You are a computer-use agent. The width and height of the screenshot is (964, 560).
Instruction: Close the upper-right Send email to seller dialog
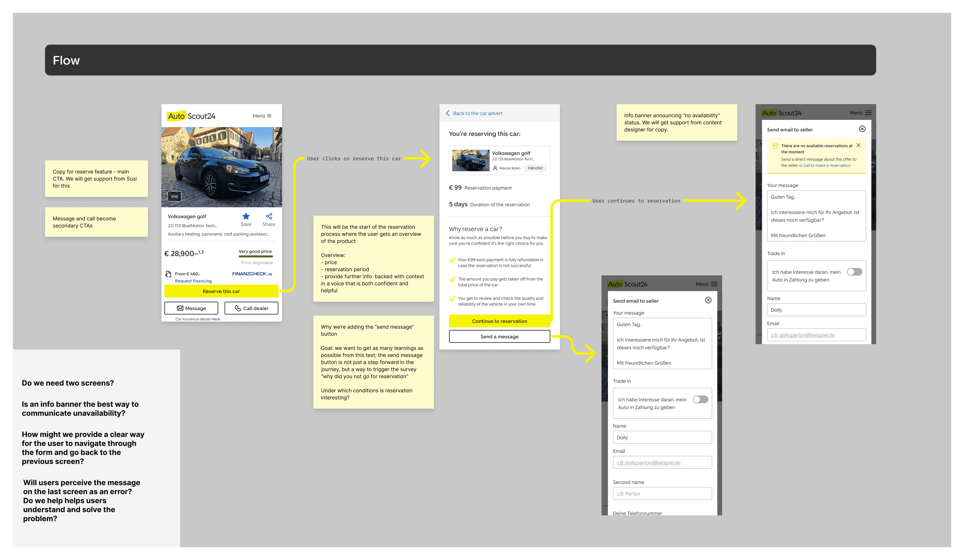click(862, 129)
